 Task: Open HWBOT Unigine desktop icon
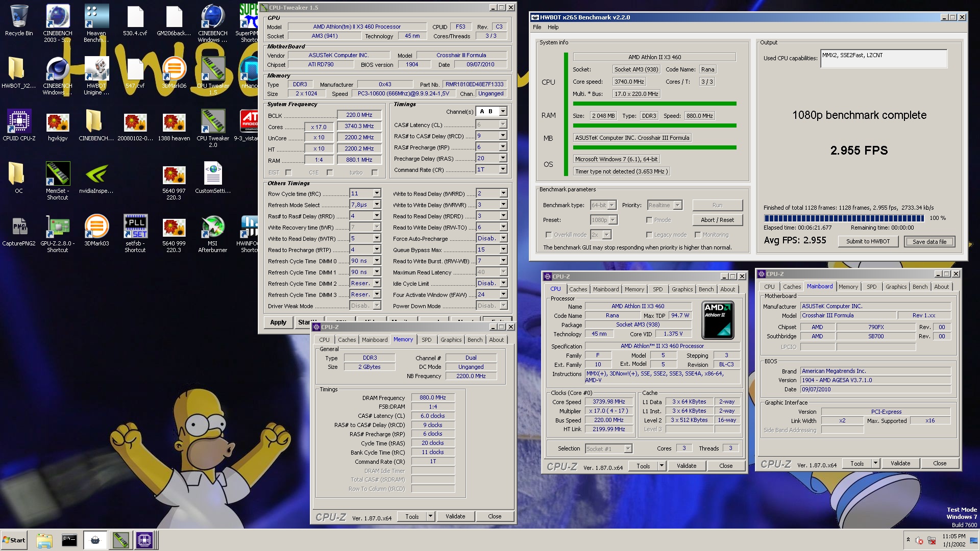tap(96, 76)
